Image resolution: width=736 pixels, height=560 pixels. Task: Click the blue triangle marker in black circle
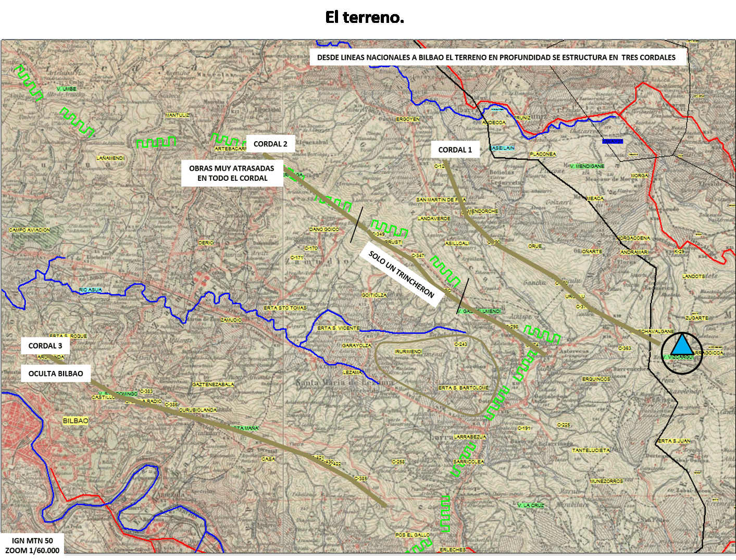[x=682, y=346]
